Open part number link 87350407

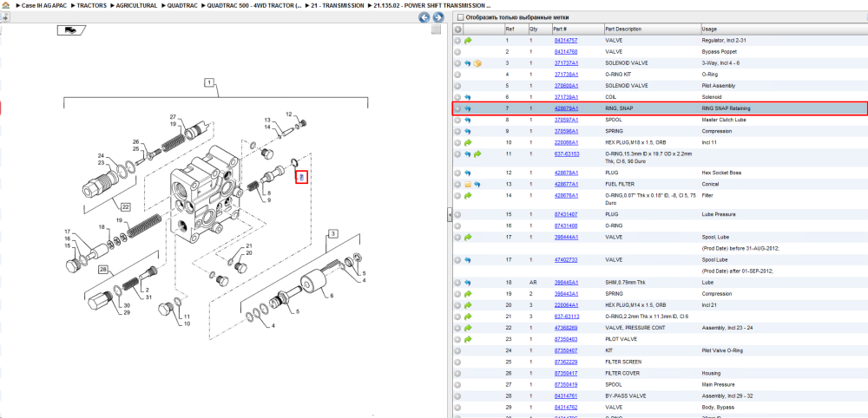566,350
